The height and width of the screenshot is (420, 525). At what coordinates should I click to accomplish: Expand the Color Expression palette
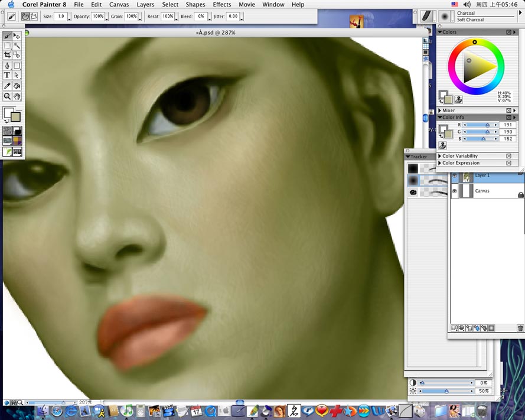(x=440, y=163)
